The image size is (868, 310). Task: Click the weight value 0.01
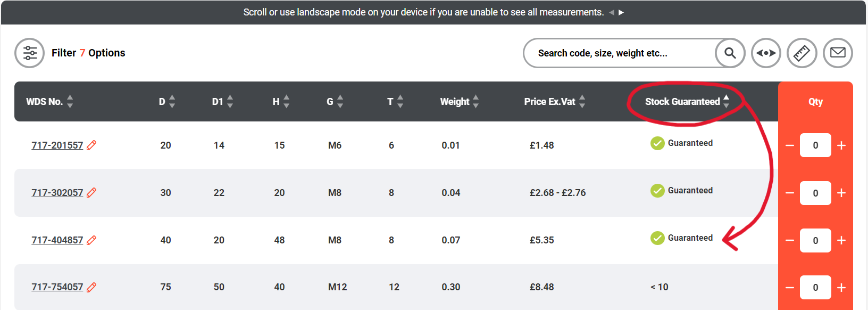[x=450, y=145]
